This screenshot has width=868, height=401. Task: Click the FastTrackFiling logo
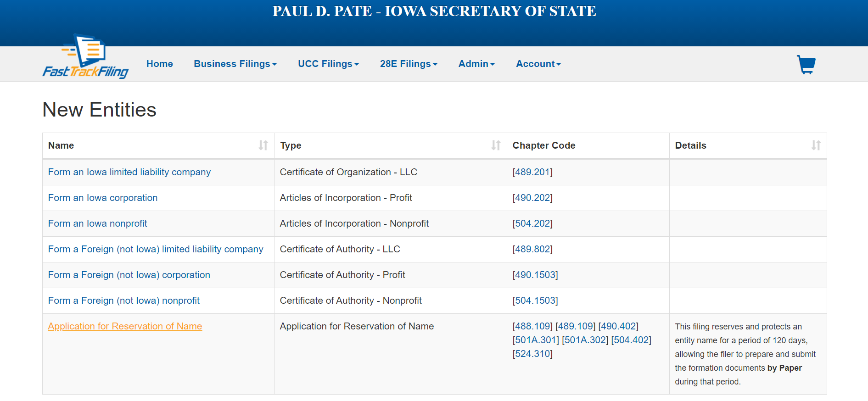click(x=85, y=57)
